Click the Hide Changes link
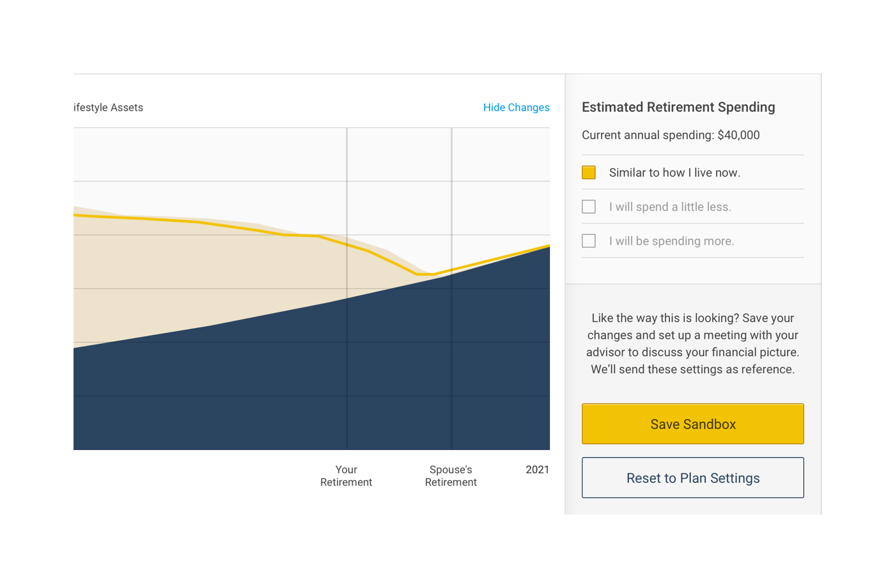Screen dimensions: 895x588 pos(516,107)
